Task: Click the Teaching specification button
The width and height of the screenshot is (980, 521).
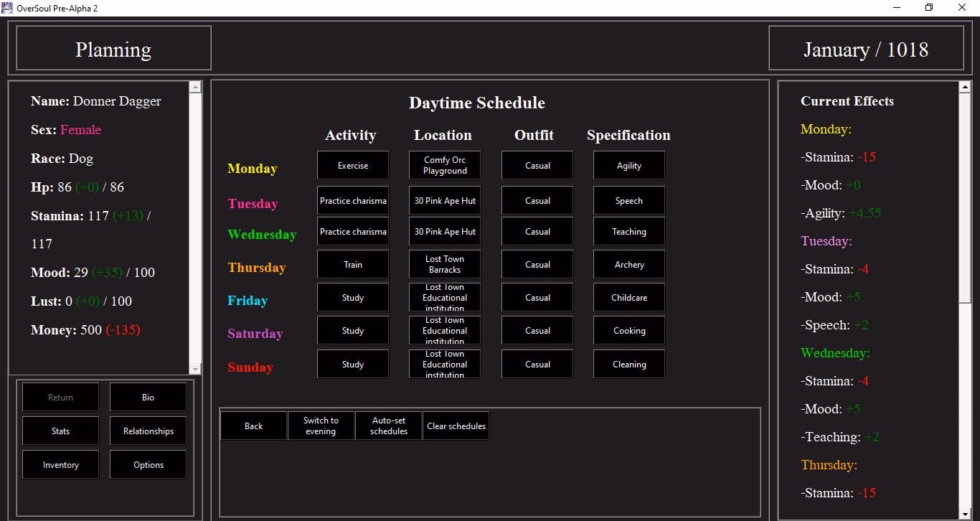Action: (x=629, y=232)
